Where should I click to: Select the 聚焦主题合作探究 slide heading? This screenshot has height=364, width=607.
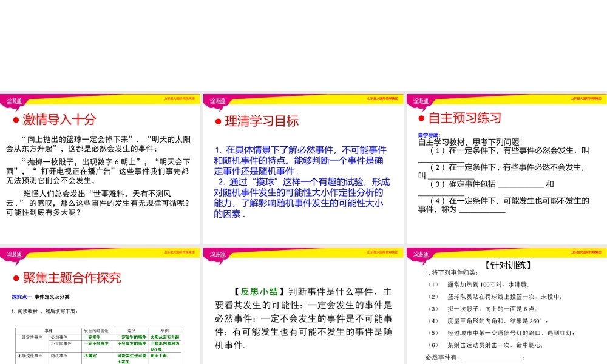72,278
